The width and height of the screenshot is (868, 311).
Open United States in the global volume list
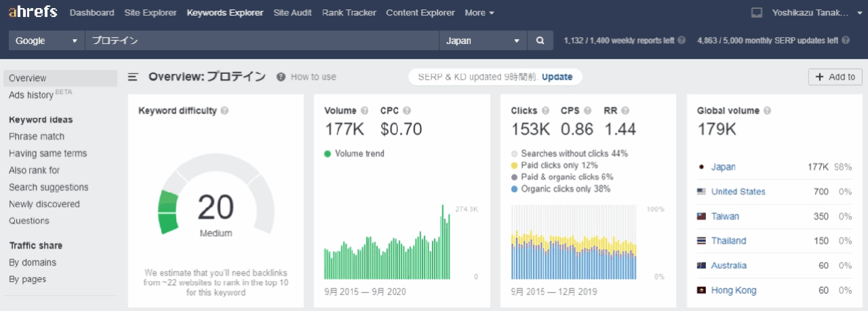click(738, 192)
